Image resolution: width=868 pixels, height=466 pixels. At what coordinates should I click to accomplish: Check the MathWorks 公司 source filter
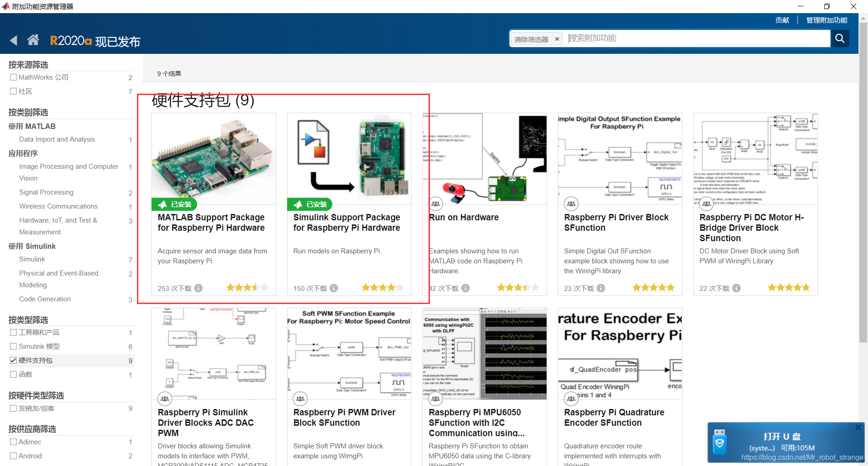[14, 77]
